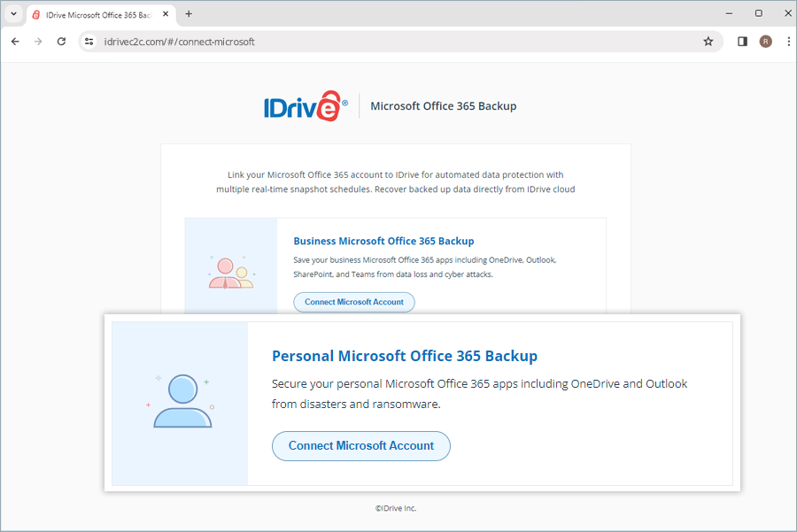Connect Microsoft Account for Personal backup

point(361,446)
